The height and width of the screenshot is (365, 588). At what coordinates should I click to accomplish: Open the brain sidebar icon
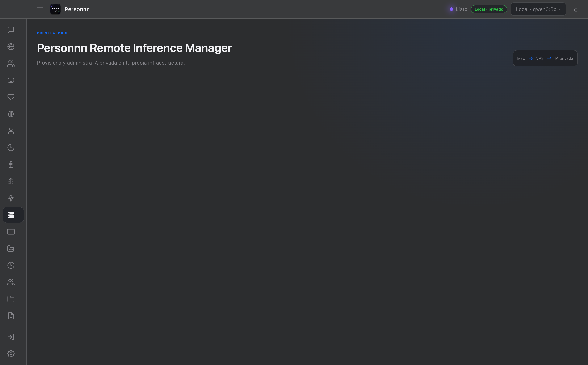click(x=11, y=114)
